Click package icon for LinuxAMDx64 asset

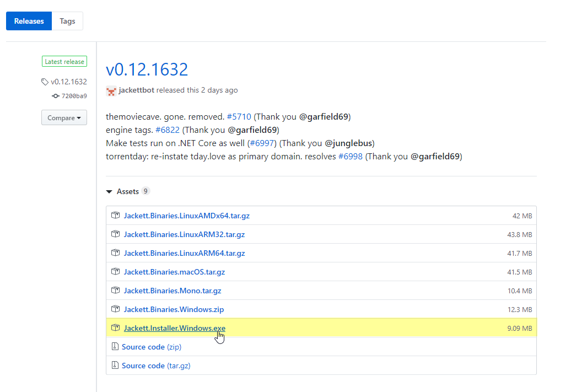115,215
